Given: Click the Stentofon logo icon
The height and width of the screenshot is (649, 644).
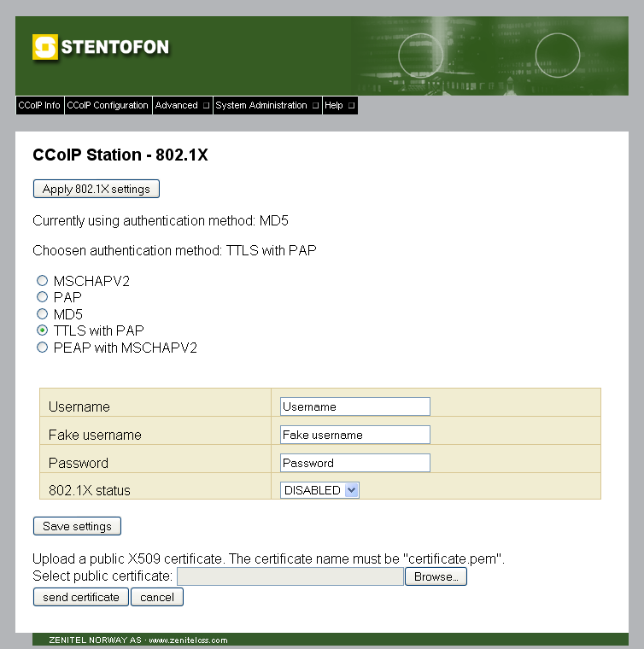Looking at the screenshot, I should [44, 47].
